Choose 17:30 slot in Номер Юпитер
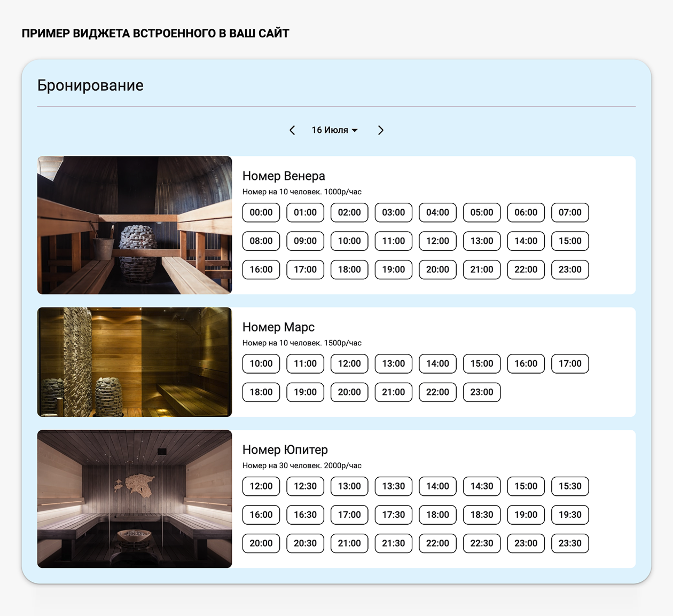673x616 pixels. [x=394, y=515]
